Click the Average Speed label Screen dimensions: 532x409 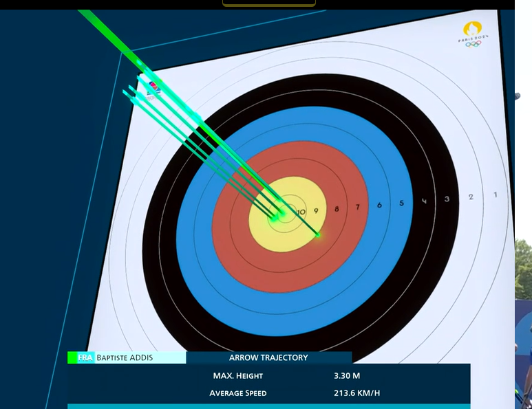tap(237, 393)
